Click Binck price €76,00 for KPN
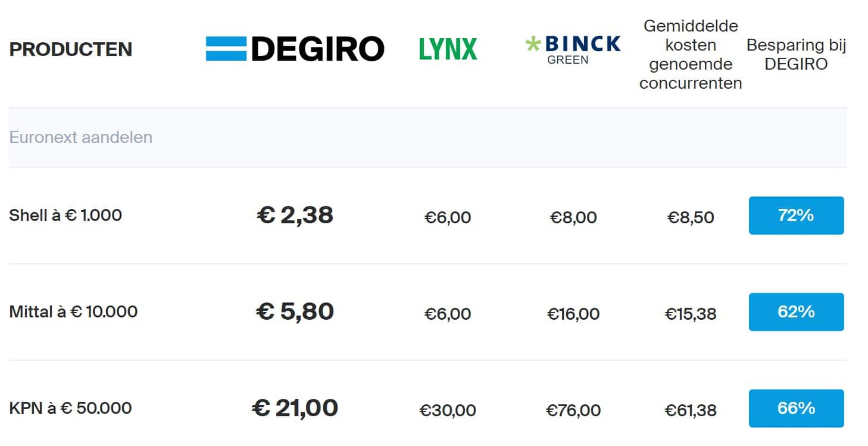This screenshot has width=868, height=446. [573, 410]
